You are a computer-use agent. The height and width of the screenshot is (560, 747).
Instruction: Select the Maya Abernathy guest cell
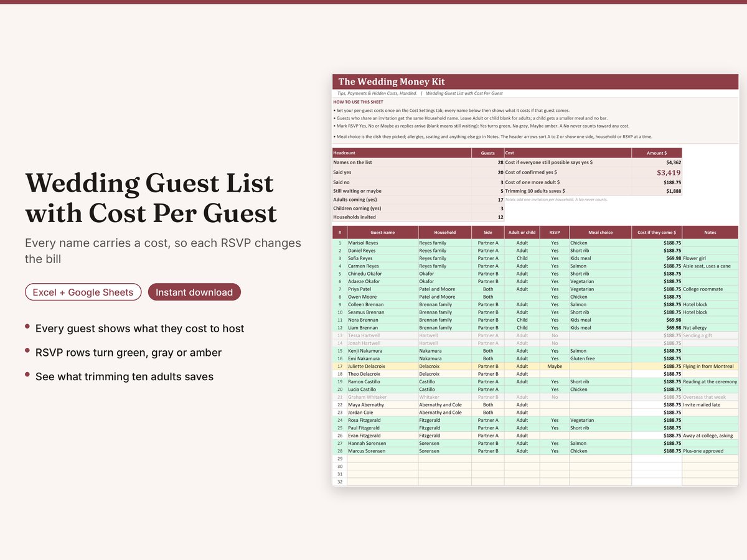[x=382, y=404]
